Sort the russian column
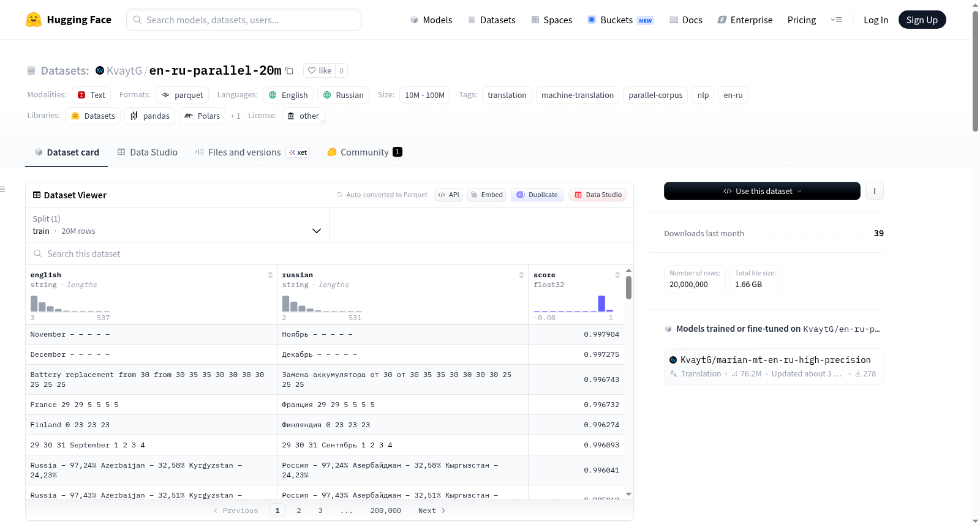Screen dimensions: 980x527 click(x=521, y=275)
